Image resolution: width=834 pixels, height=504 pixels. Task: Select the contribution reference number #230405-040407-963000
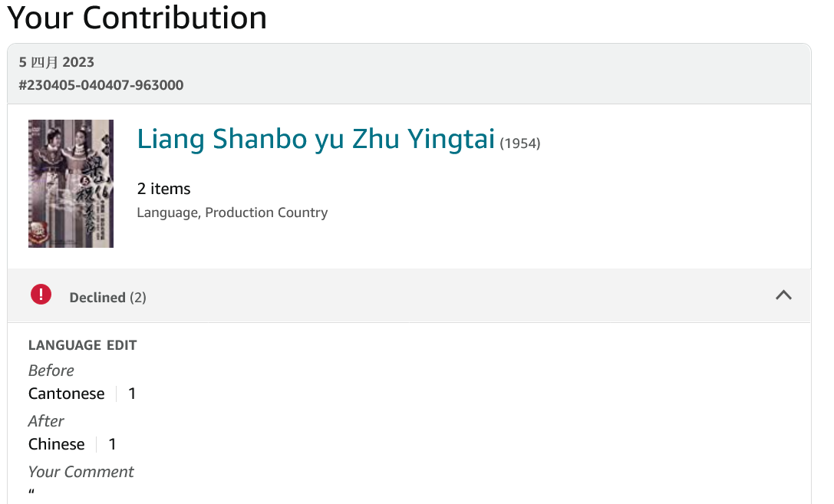[x=101, y=85]
